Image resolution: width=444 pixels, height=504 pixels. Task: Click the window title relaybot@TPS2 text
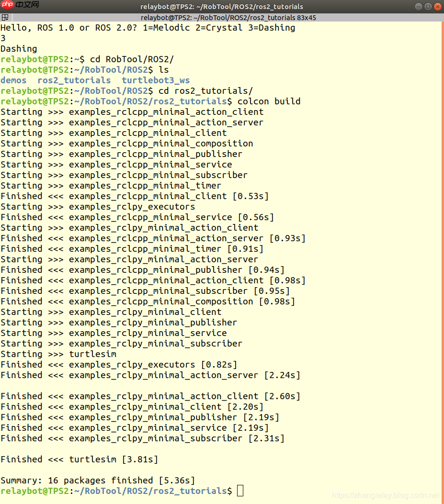tap(222, 6)
